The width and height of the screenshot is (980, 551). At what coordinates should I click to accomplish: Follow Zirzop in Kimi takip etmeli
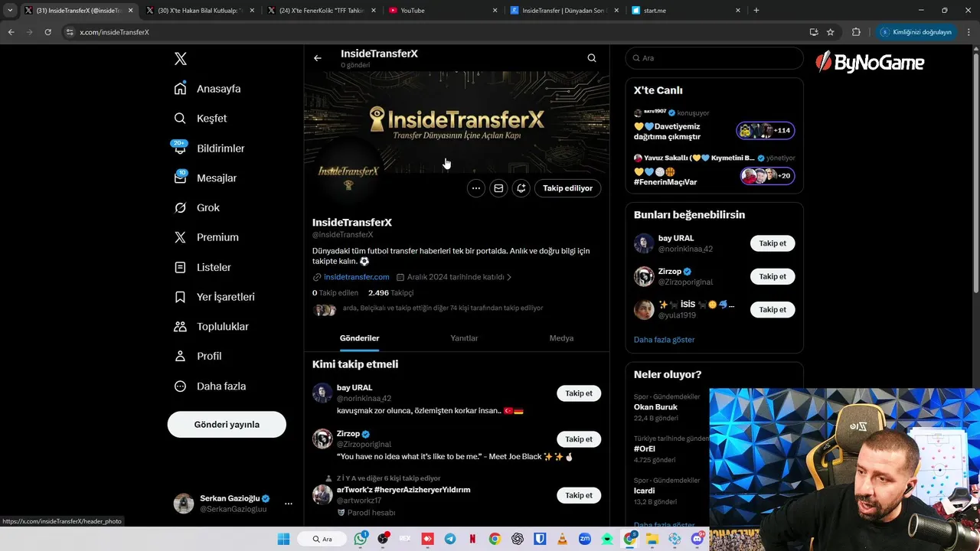tap(579, 439)
